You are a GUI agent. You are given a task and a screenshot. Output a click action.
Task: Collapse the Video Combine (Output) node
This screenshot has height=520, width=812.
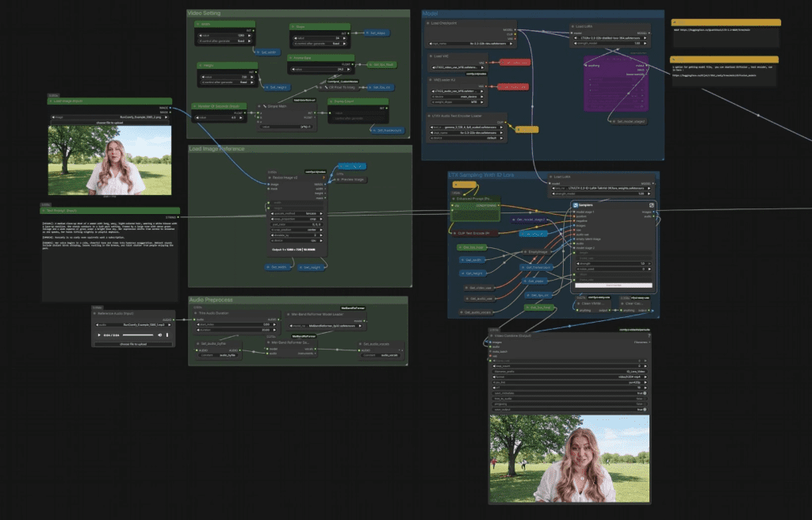[492, 336]
